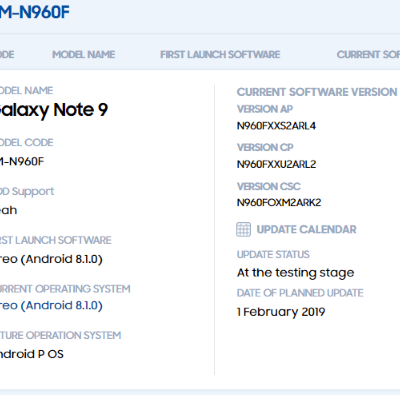Click the Android P OS future system text
Viewport: 400px width, 395px height.
32,354
